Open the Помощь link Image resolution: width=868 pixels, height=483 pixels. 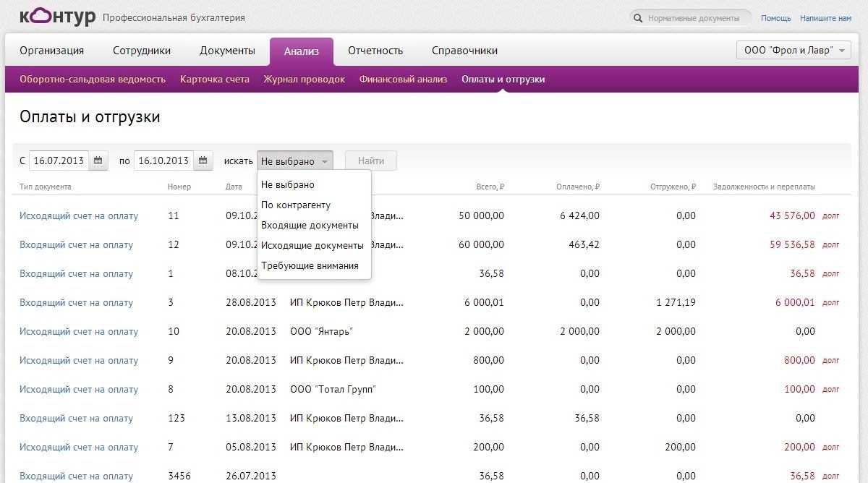coord(775,18)
